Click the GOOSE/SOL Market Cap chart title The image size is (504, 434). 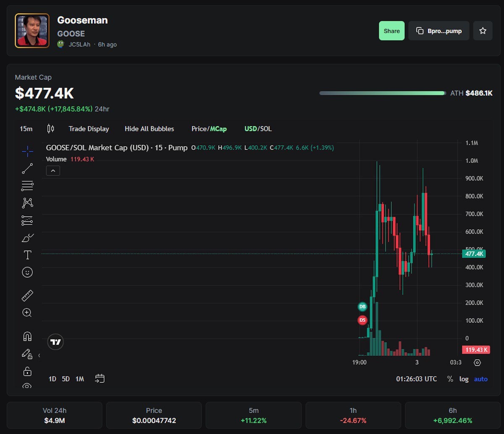[x=117, y=148]
